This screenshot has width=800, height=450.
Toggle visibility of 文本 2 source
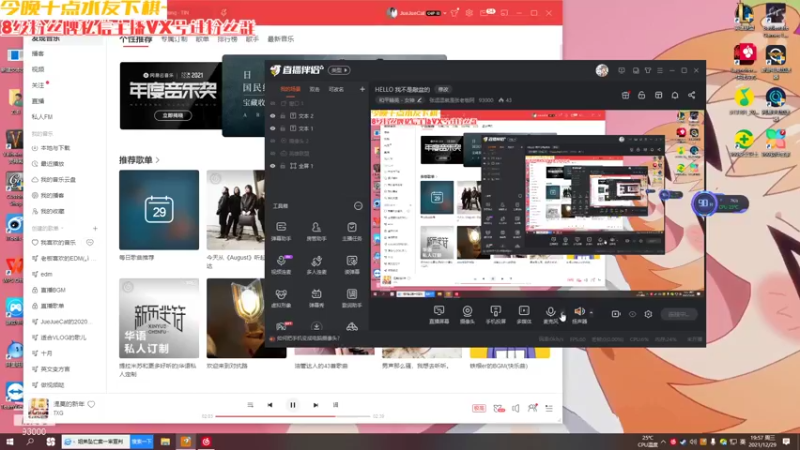[273, 116]
